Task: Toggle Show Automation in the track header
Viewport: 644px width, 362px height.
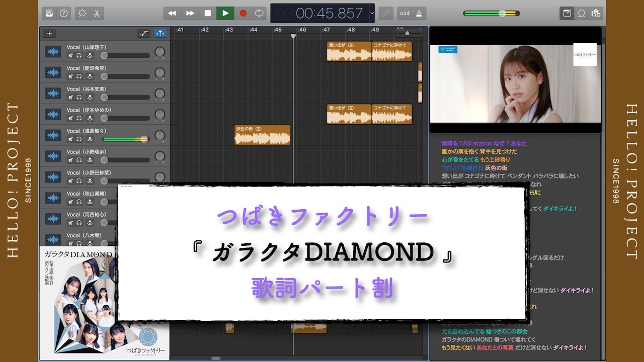Action: (x=144, y=33)
